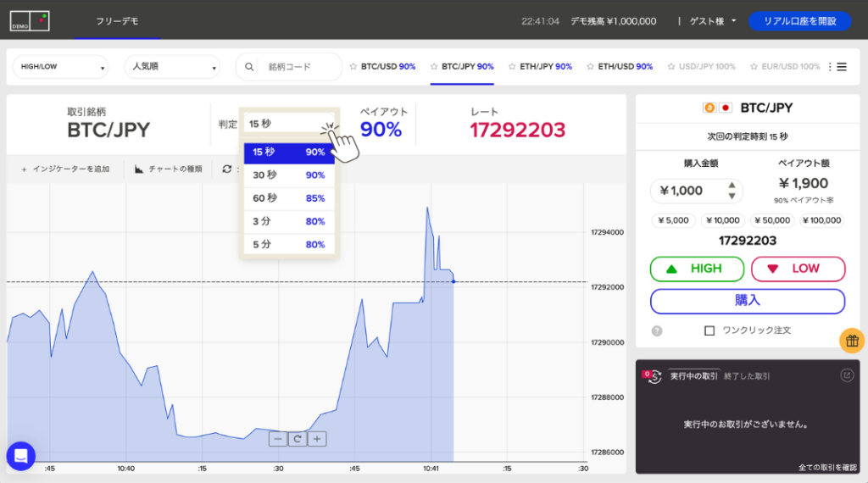Click the chart zoom out minus button

[x=277, y=438]
